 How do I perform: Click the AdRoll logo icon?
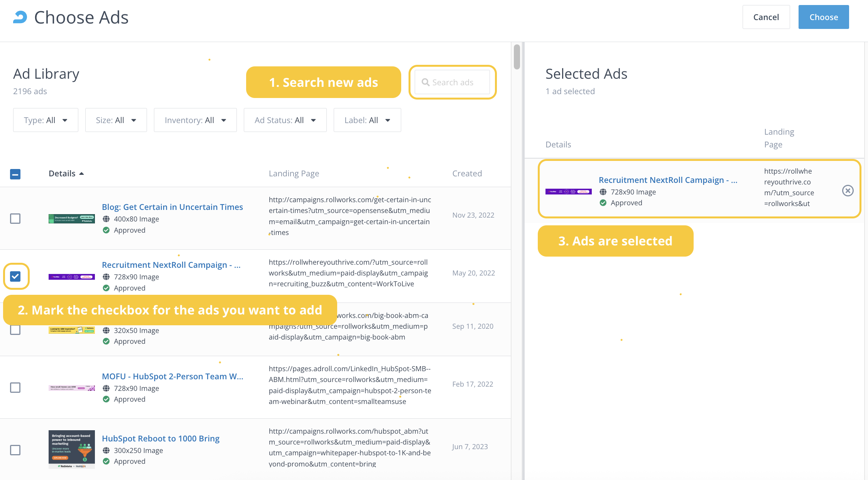tap(20, 17)
